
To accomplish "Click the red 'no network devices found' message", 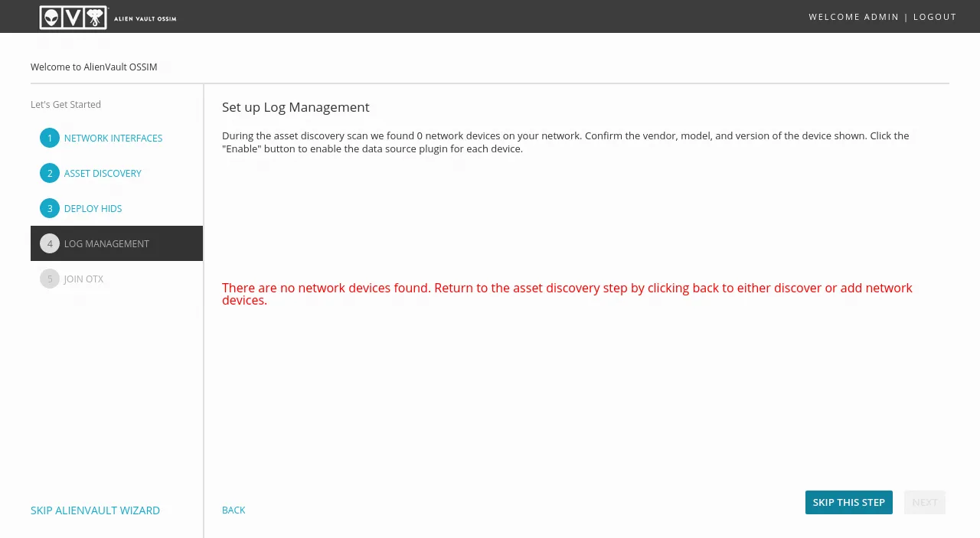I will pyautogui.click(x=567, y=294).
